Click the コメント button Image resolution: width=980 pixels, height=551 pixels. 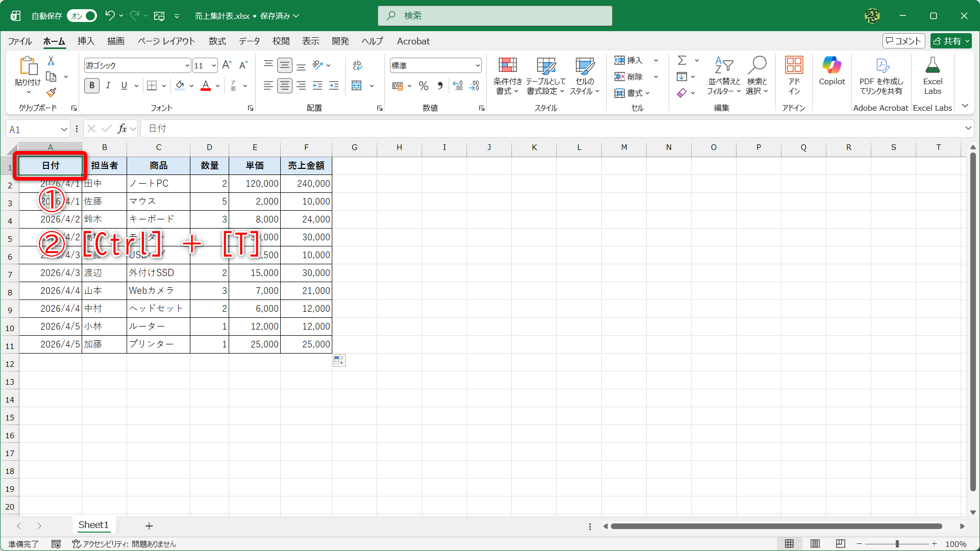point(903,41)
